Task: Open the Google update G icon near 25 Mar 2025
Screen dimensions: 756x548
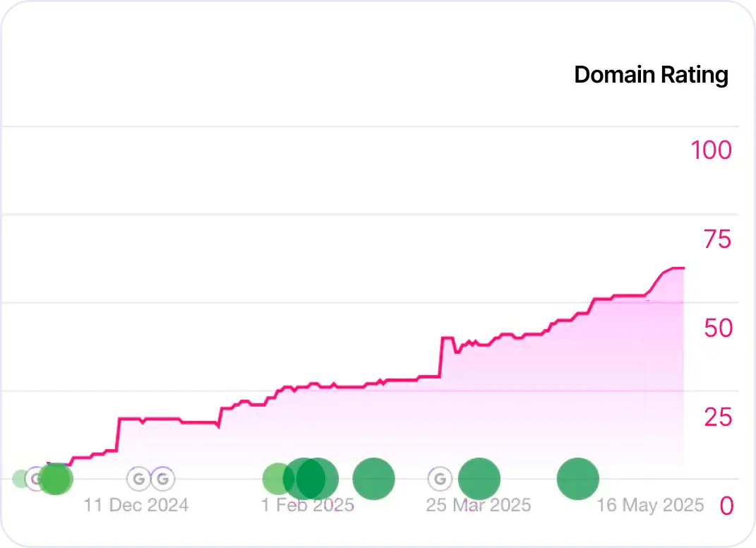Action: pyautogui.click(x=440, y=478)
